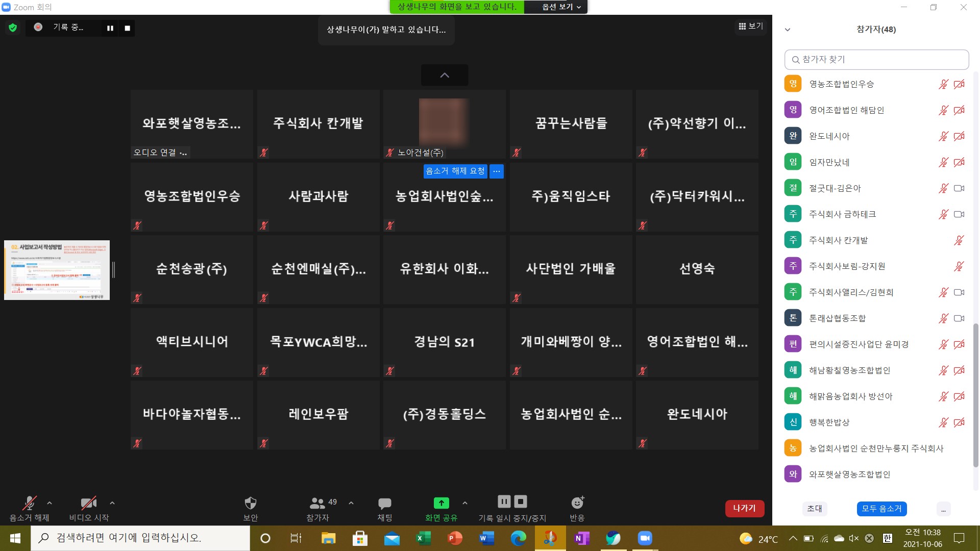980x551 pixels.
Task: Pause recording in bottom toolbar
Action: point(504,502)
